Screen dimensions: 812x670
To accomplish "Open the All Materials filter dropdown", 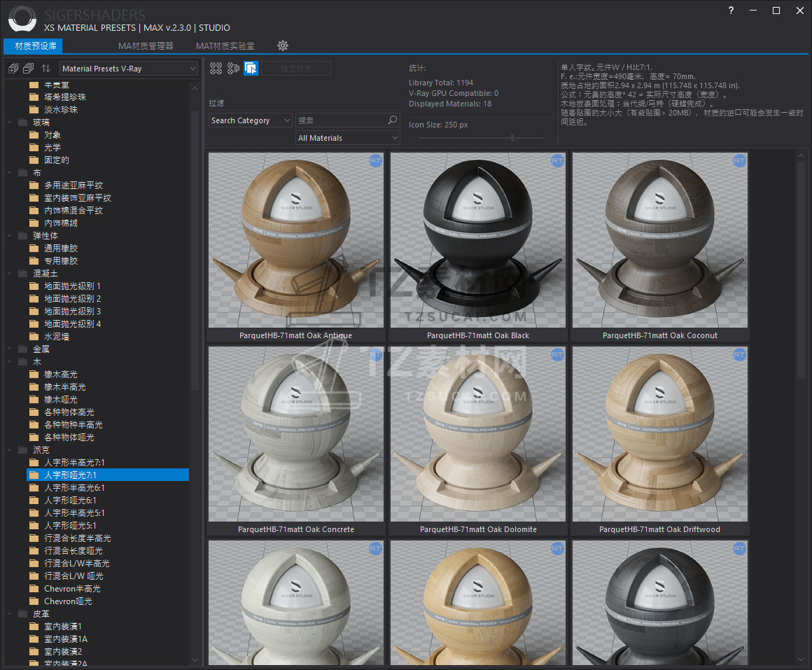I will [347, 138].
